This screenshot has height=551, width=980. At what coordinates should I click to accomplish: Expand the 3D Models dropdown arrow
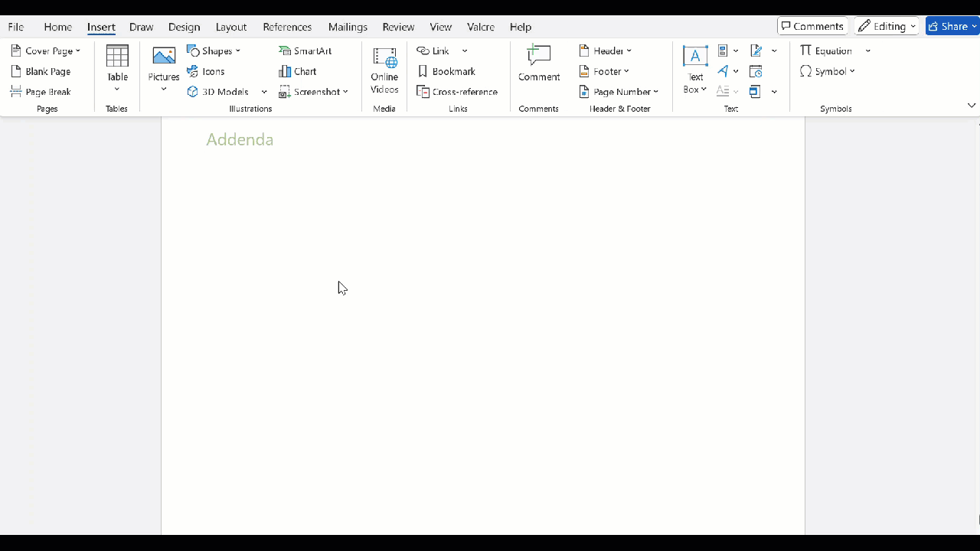click(264, 92)
